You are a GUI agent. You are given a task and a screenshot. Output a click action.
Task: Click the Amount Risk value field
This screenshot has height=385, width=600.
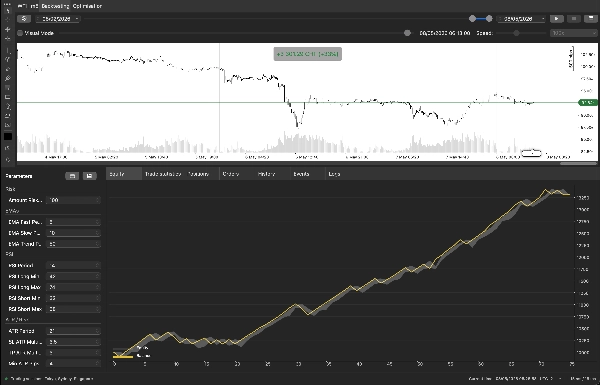click(73, 200)
